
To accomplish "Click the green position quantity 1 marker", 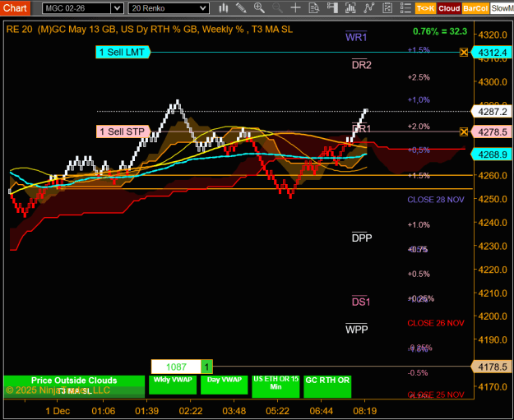I will 206,367.
